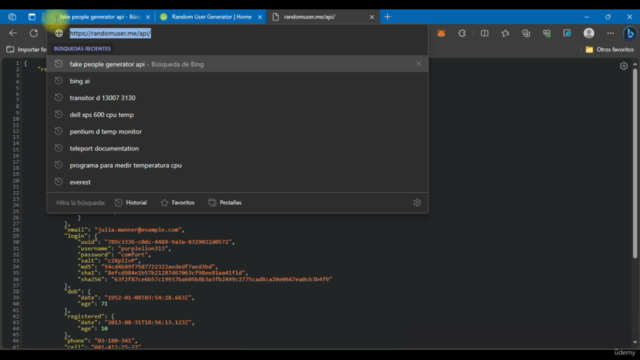
Task: Click the dob date value 1952-01-08
Action: tap(148, 298)
